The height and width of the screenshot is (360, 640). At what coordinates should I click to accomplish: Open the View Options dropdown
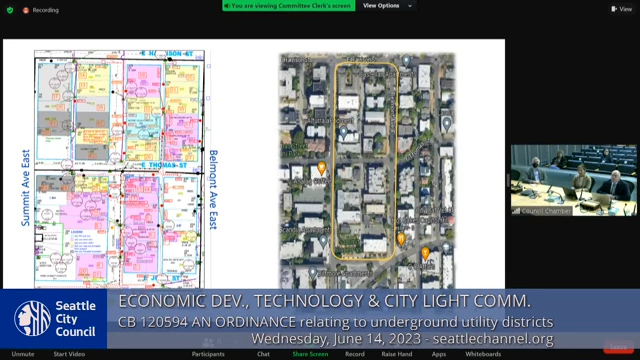coord(387,6)
